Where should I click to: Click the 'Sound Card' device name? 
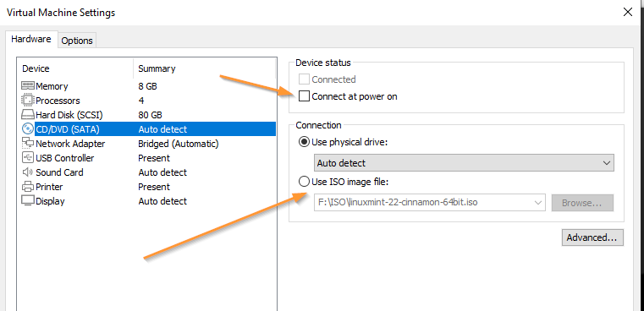coord(59,172)
